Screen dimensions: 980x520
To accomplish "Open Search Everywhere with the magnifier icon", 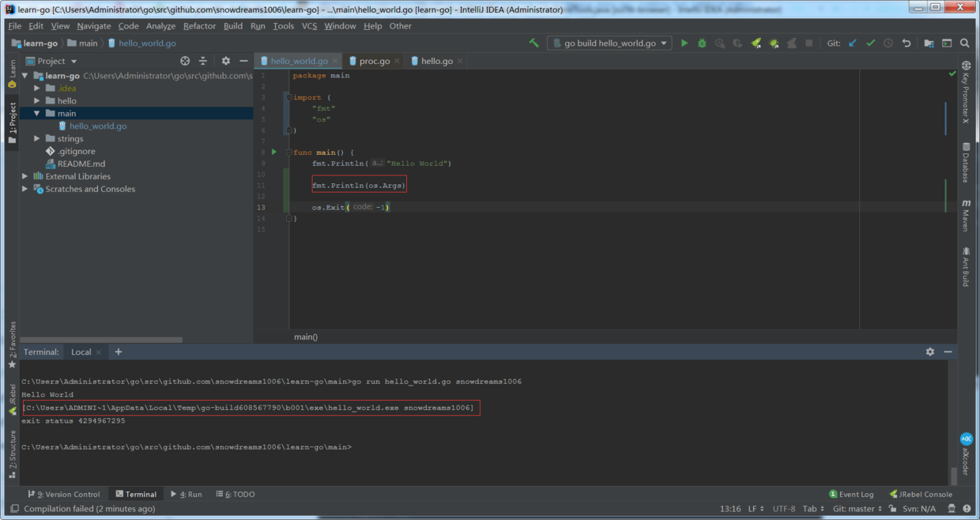I will pos(964,43).
